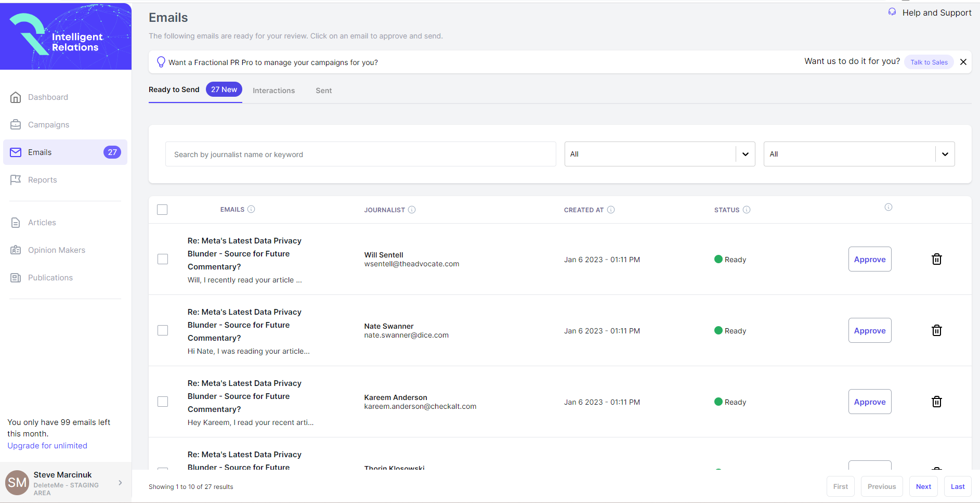This screenshot has width=980, height=503.
Task: Click the Publications newspaper icon
Action: [x=16, y=278]
